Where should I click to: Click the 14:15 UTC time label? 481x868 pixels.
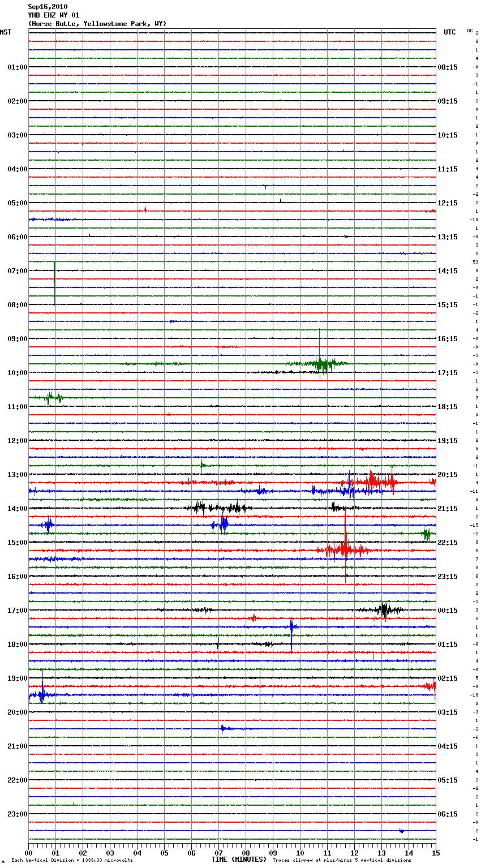448,271
